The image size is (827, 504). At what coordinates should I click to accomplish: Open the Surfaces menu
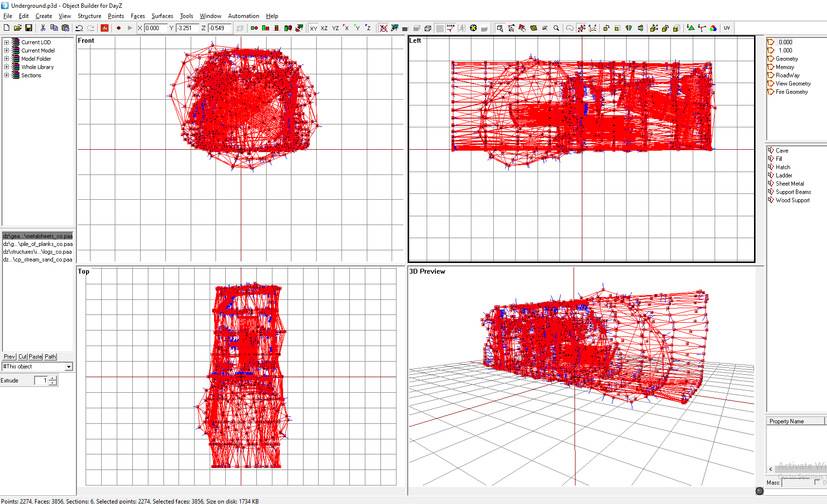[x=162, y=16]
